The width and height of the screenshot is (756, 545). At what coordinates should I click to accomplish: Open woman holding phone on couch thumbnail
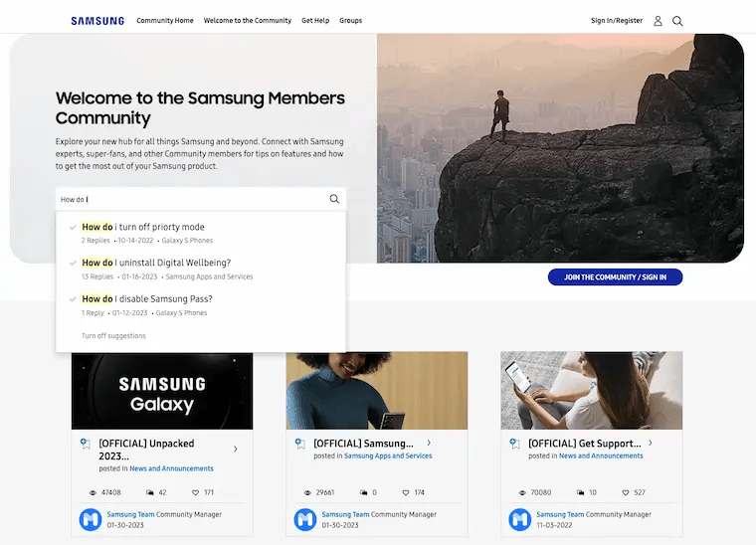coord(592,390)
